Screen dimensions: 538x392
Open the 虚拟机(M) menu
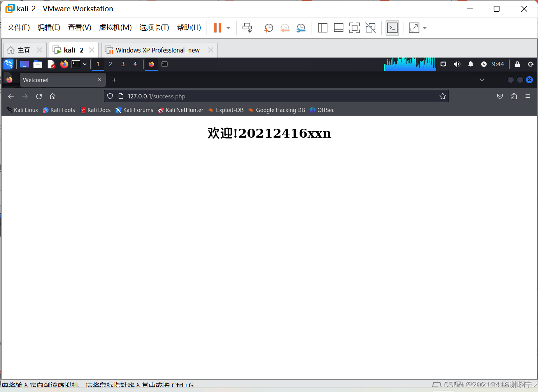[x=116, y=28]
